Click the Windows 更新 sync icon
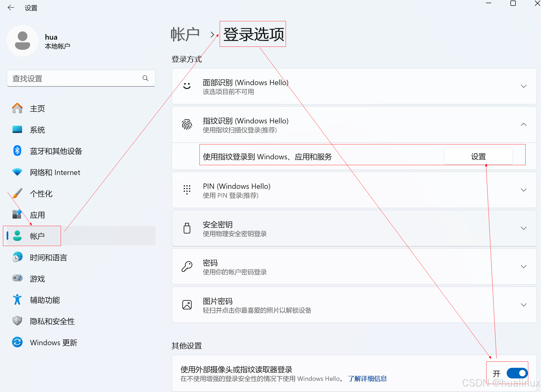The height and width of the screenshot is (392, 541). tap(17, 342)
